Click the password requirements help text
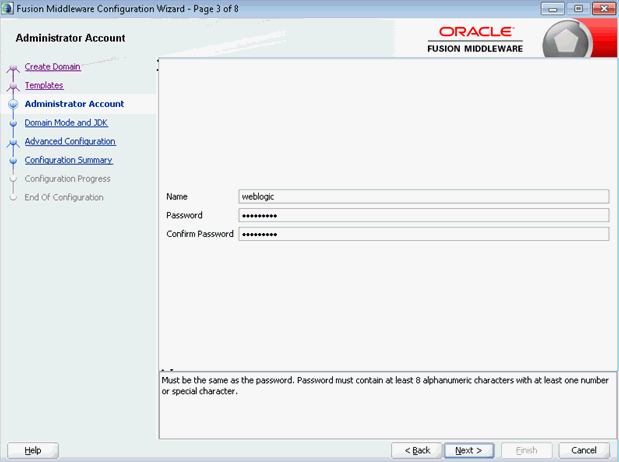 click(385, 386)
